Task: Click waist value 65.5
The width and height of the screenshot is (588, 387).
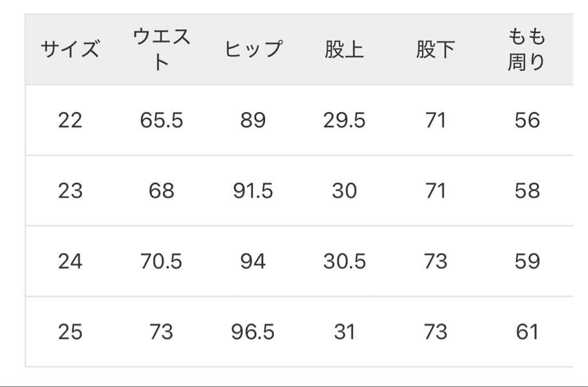Action: point(162,120)
